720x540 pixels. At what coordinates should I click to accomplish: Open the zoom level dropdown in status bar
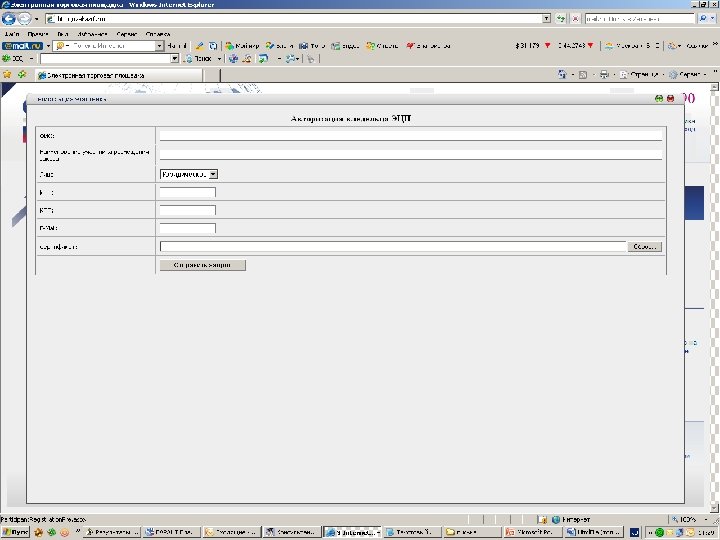tap(707, 519)
